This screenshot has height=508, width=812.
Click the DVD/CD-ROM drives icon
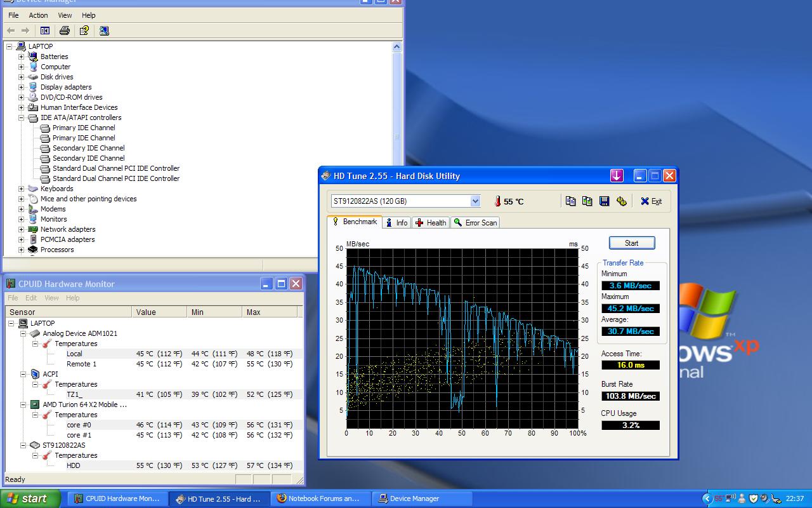pyautogui.click(x=33, y=97)
